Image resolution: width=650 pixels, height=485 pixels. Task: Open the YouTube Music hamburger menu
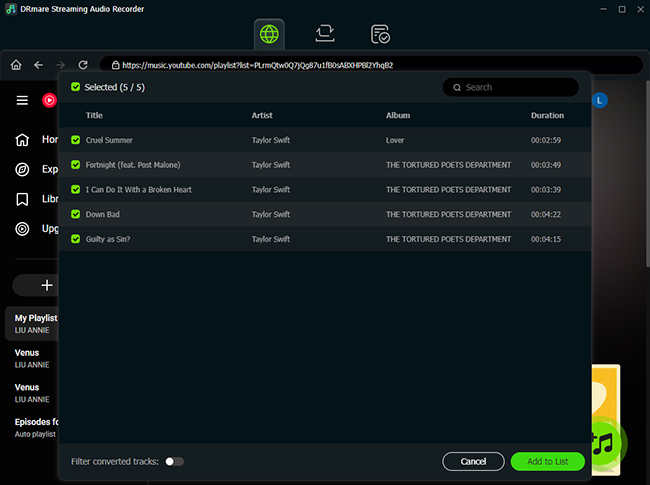pos(22,100)
